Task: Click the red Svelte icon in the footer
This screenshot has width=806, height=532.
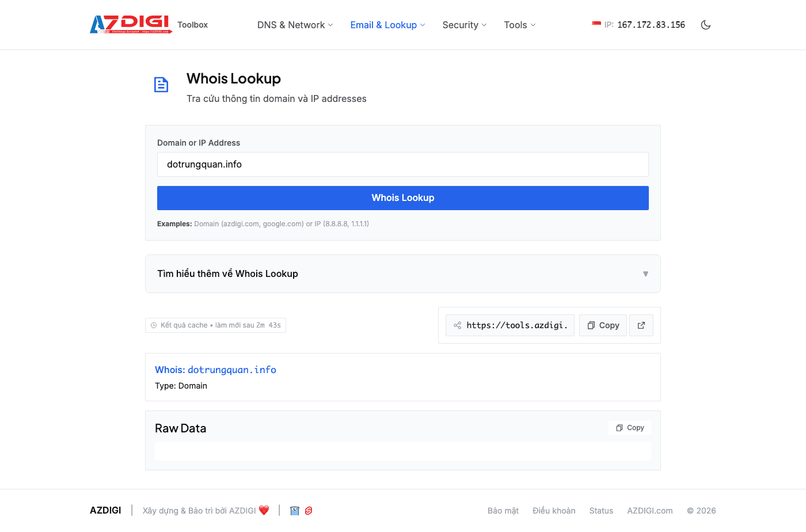Action: tap(309, 511)
